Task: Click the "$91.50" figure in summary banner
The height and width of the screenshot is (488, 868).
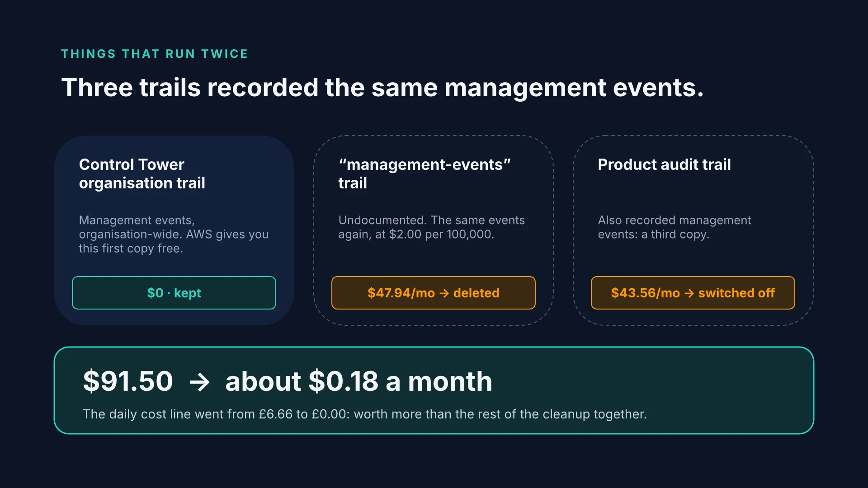Action: [x=128, y=381]
